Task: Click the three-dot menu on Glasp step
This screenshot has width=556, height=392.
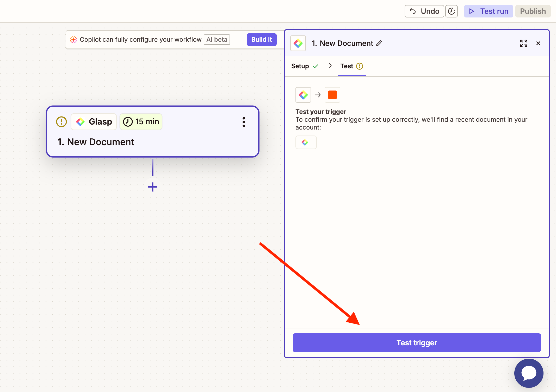Action: coord(244,122)
